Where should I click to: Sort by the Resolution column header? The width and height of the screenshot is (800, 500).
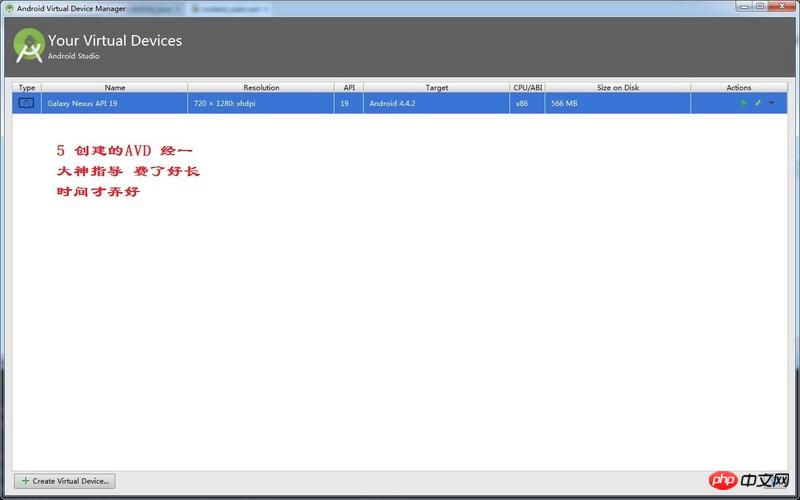point(261,88)
